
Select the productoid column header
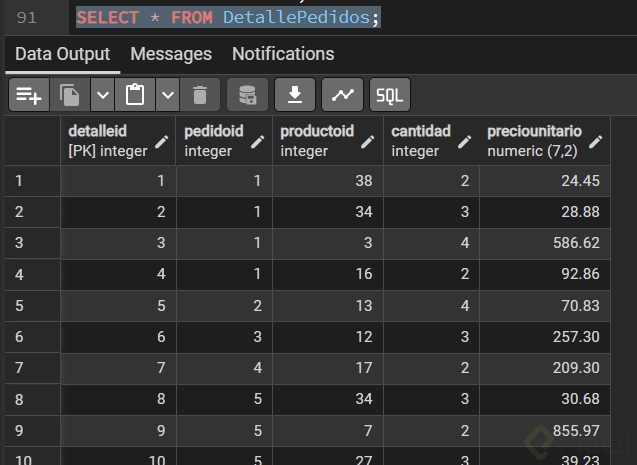pyautogui.click(x=316, y=141)
